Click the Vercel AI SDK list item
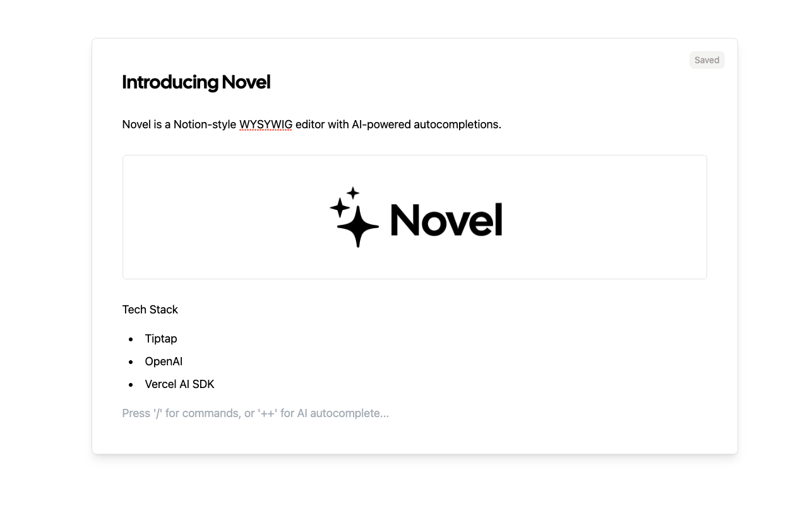This screenshot has width=812, height=510. [x=179, y=384]
